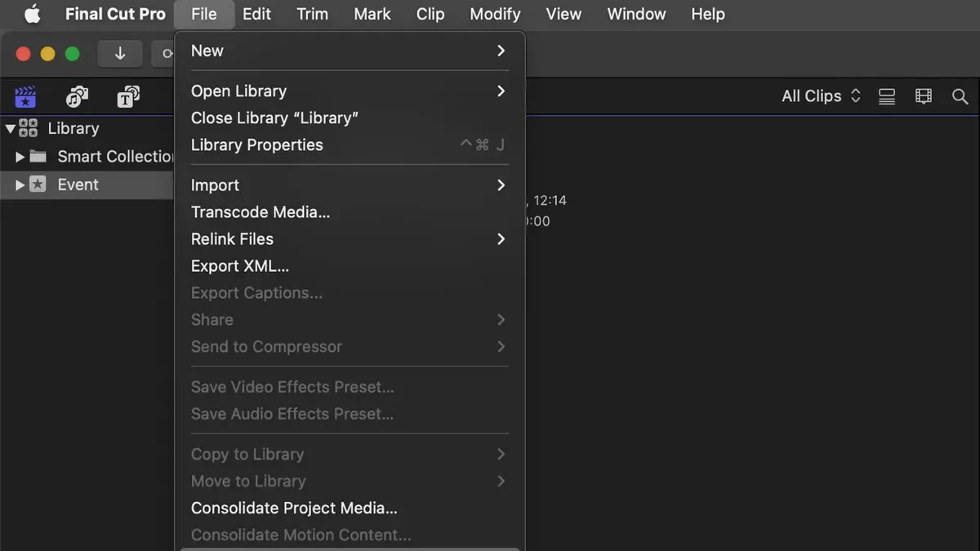This screenshot has height=551, width=980.
Task: Open the Clip menu
Action: click(x=430, y=14)
